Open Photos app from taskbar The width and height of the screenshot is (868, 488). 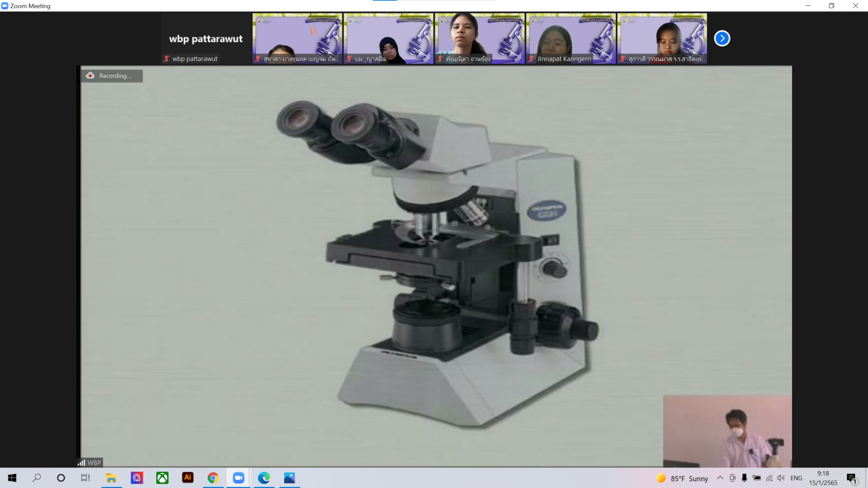[289, 478]
